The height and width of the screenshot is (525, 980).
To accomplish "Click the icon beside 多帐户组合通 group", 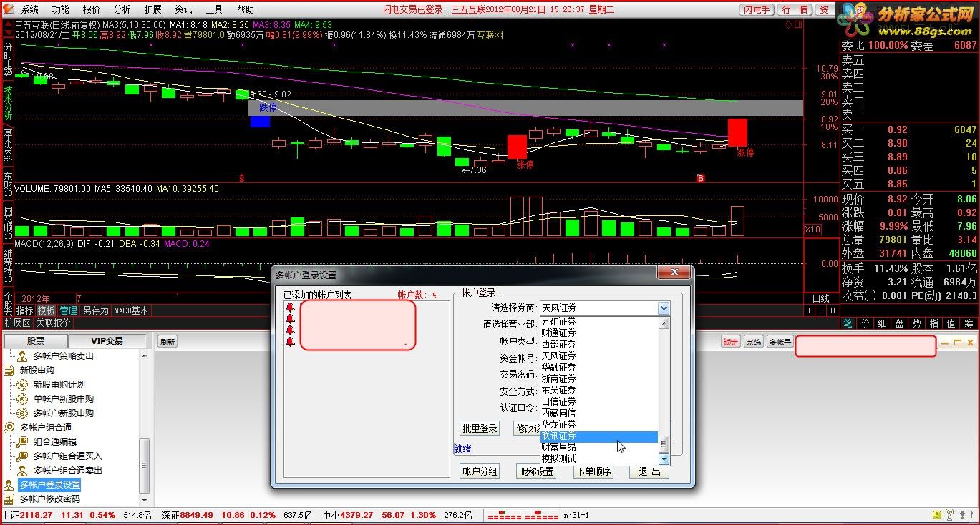I will pos(9,428).
